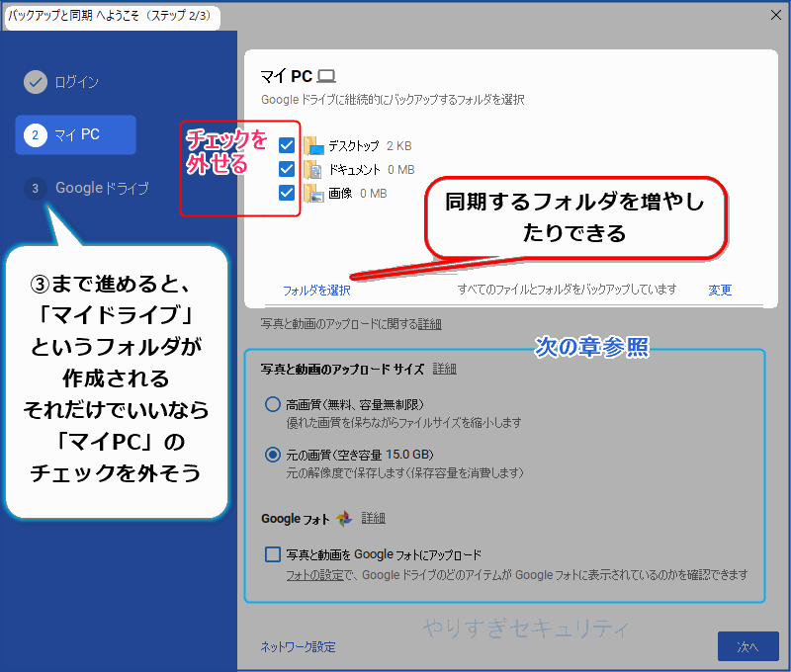
Task: Open 詳細 link beside Google フォト
Action: (374, 518)
